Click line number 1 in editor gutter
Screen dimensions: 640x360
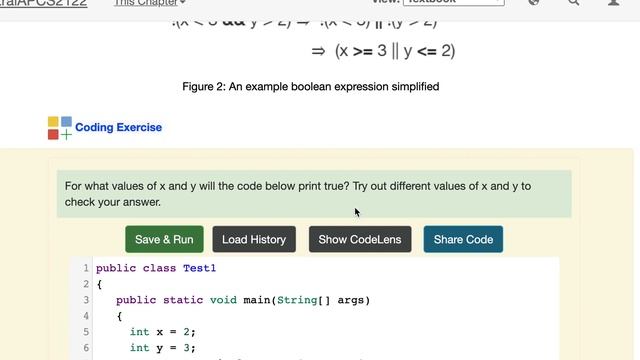pos(86,268)
